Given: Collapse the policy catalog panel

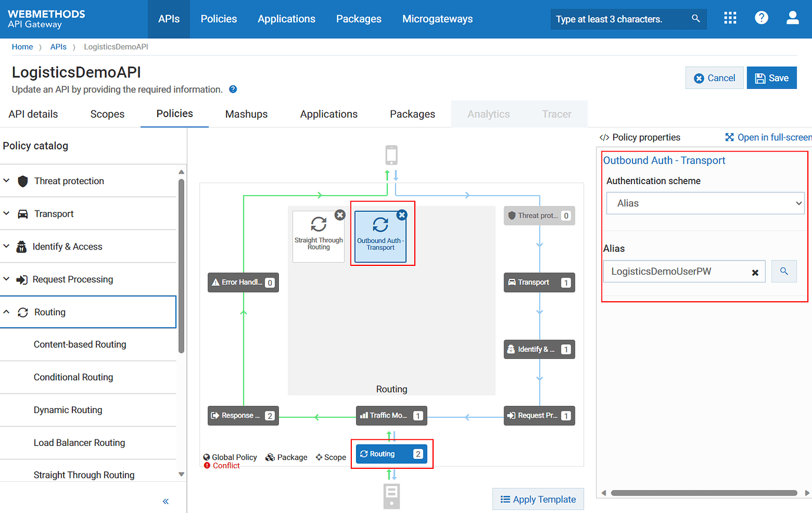Looking at the screenshot, I should (x=165, y=501).
